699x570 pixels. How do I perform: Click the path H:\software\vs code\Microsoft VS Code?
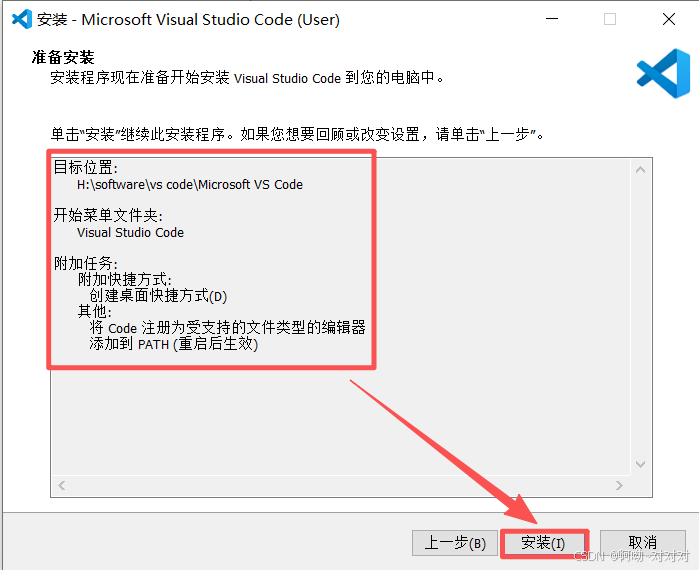tap(189, 185)
